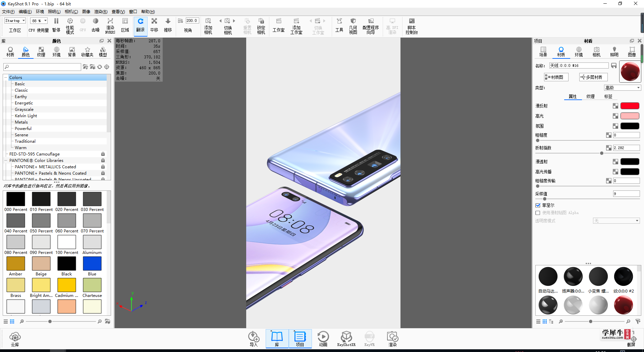
Task: Select the Grayscale color folder
Action: click(24, 109)
